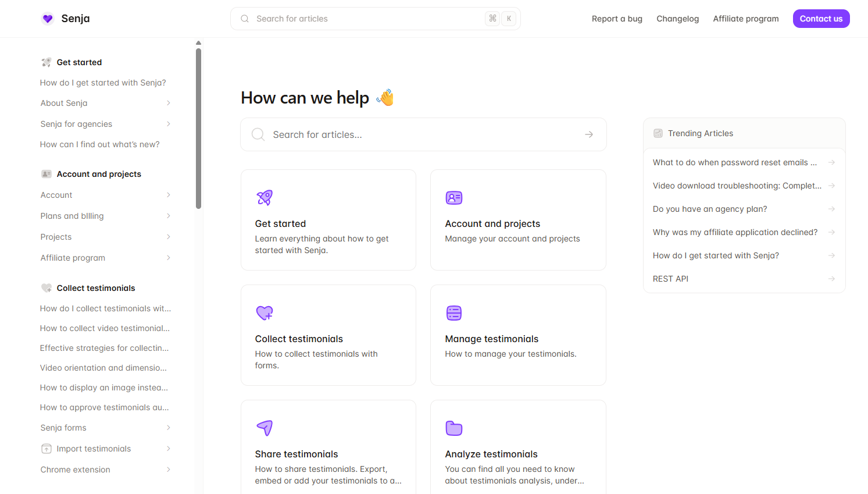This screenshot has height=494, width=868.
Task: Click Share testimonials card title
Action: click(x=296, y=454)
